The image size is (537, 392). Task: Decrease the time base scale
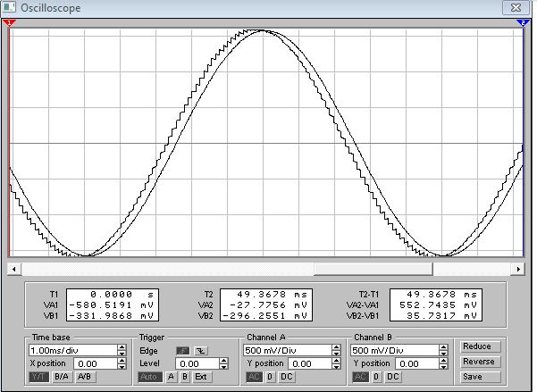coord(122,353)
